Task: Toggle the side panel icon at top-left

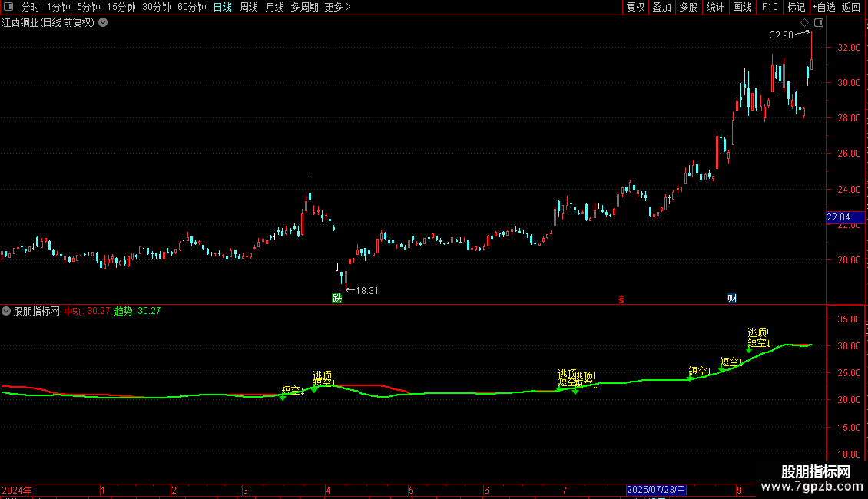Action: 8,7
